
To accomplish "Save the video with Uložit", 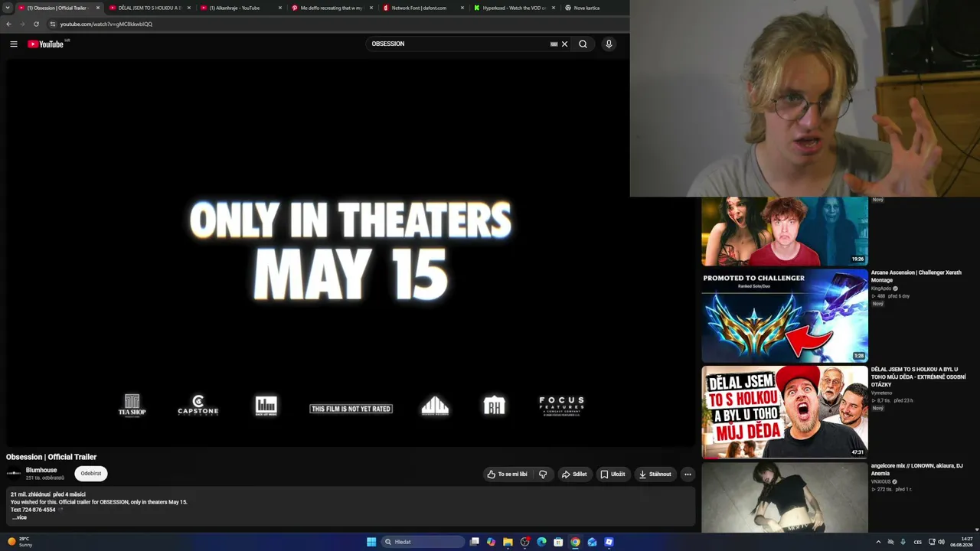I will (612, 474).
